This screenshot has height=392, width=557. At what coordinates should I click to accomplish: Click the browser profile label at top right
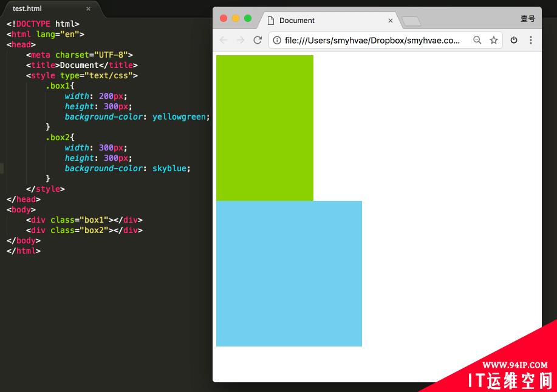(527, 18)
